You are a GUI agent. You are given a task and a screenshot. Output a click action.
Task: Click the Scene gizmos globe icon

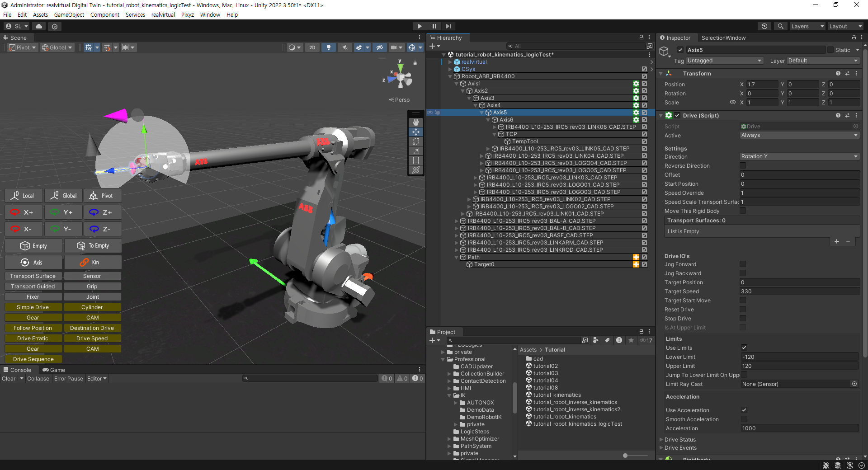(x=411, y=47)
